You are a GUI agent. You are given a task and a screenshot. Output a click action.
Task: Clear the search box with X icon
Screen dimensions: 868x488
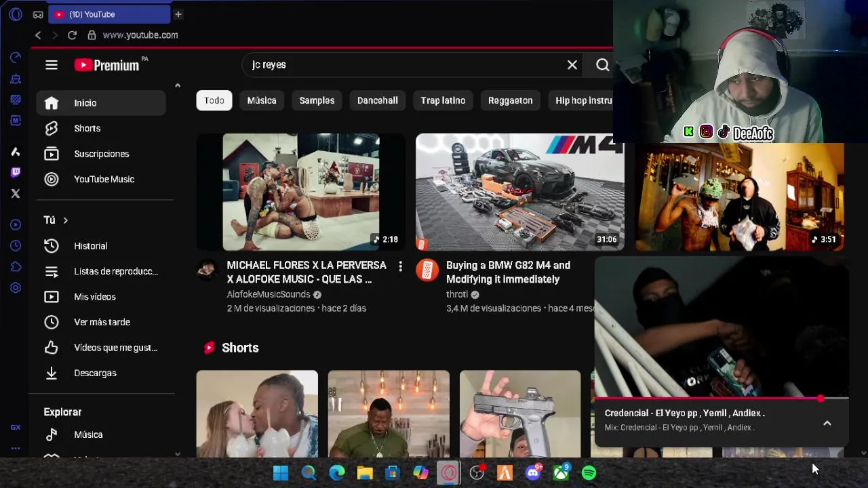pos(572,65)
